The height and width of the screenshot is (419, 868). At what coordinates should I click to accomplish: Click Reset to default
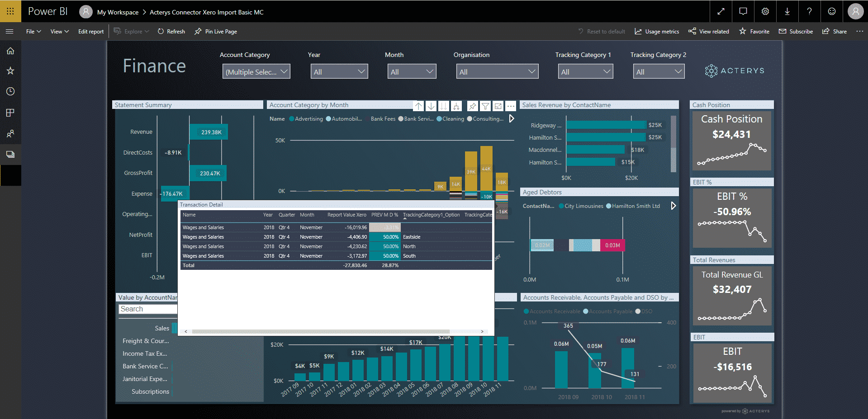click(602, 31)
